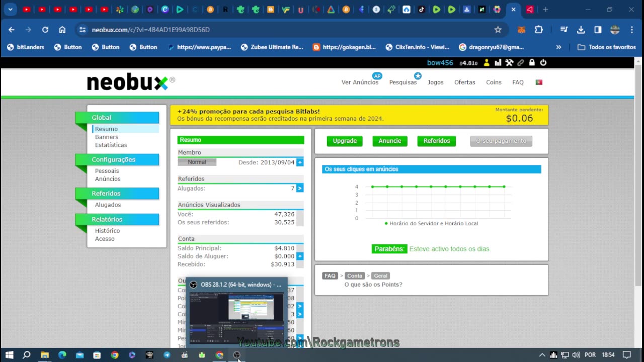Open the Ver Anúncios menu
The image size is (644, 362).
tap(360, 82)
